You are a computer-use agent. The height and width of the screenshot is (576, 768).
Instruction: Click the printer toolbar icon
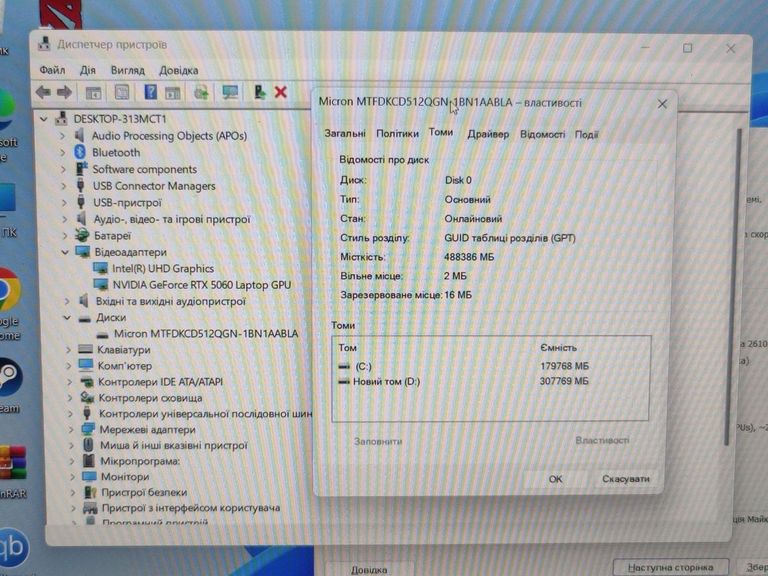[201, 92]
